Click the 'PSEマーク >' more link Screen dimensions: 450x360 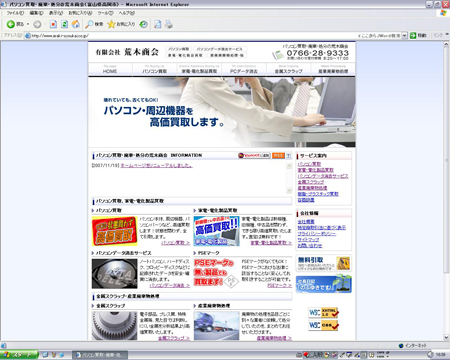[279, 286]
